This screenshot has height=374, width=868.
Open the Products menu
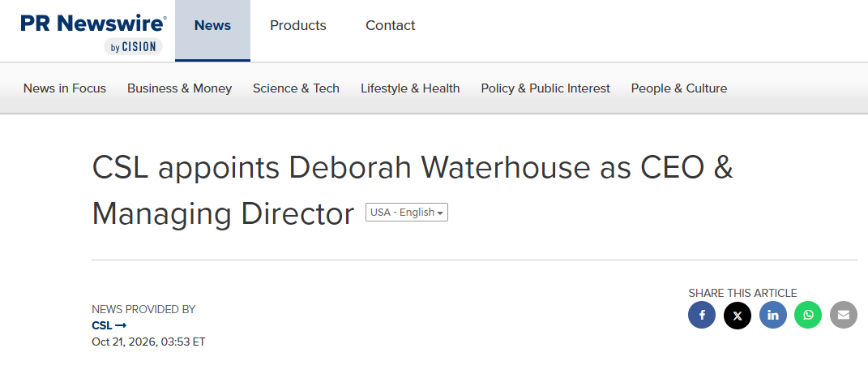(297, 25)
